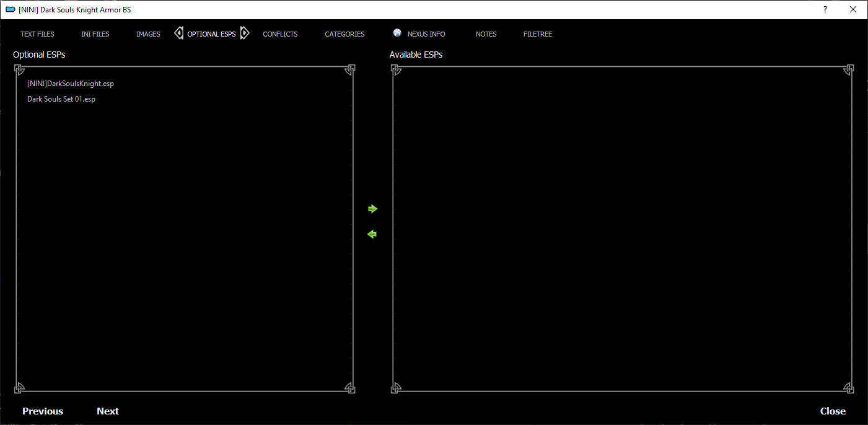868x425 pixels.
Task: Switch to the Filetree tab
Action: click(x=538, y=34)
